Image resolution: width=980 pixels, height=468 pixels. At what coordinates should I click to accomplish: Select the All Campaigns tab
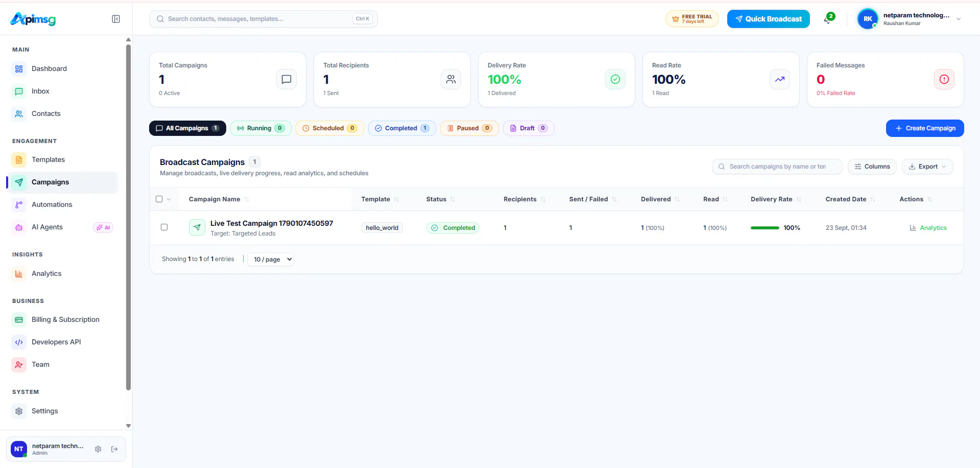[187, 128]
